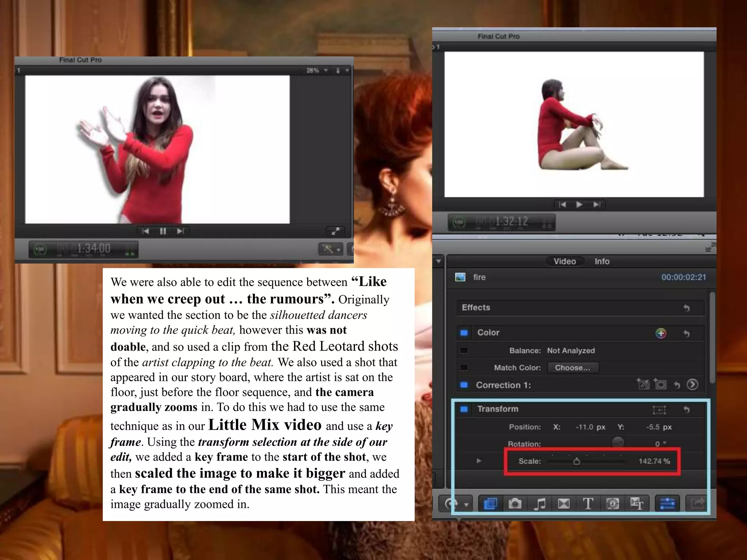747x560 pixels.
Task: Open the Enhancements magic wand menu
Action: [x=330, y=249]
